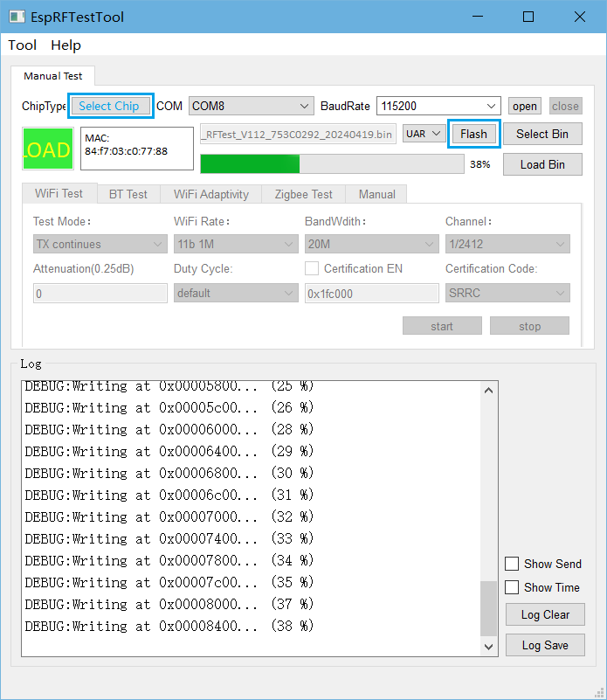Viewport: 607px width, 700px height.
Task: Click the Select Chip button
Action: point(109,106)
